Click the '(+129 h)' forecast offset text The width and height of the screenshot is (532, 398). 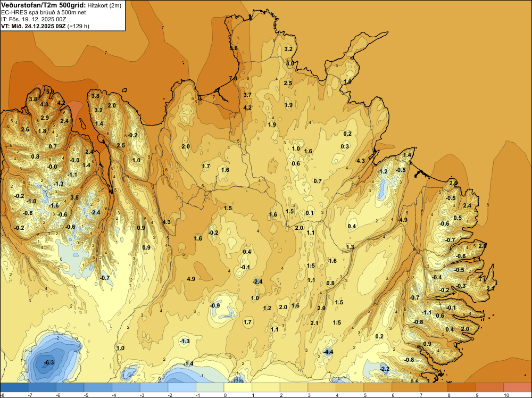click(x=78, y=26)
